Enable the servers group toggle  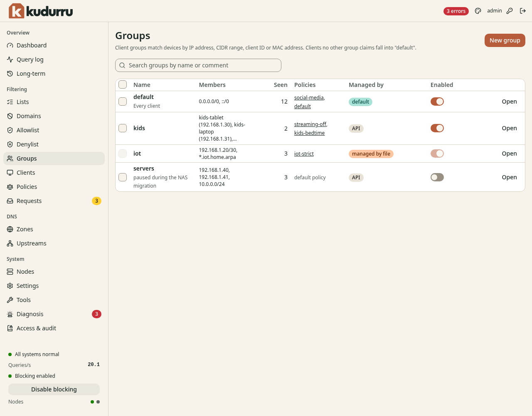437,177
